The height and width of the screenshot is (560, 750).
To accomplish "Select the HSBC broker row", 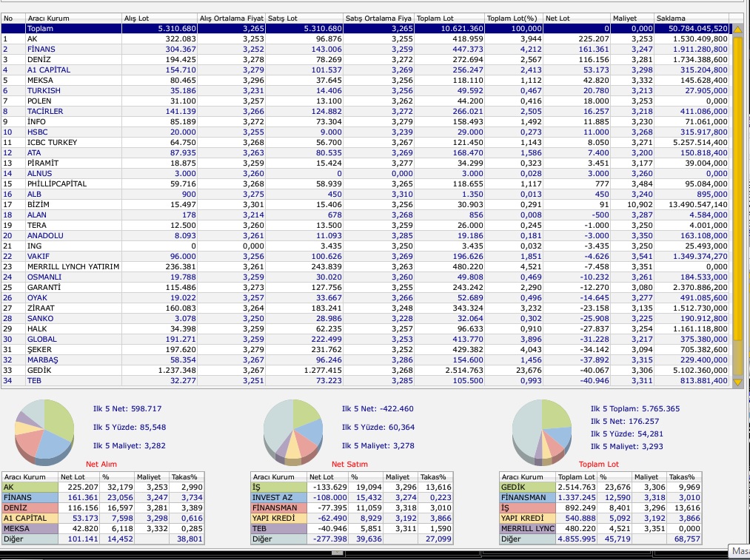I will pos(366,132).
